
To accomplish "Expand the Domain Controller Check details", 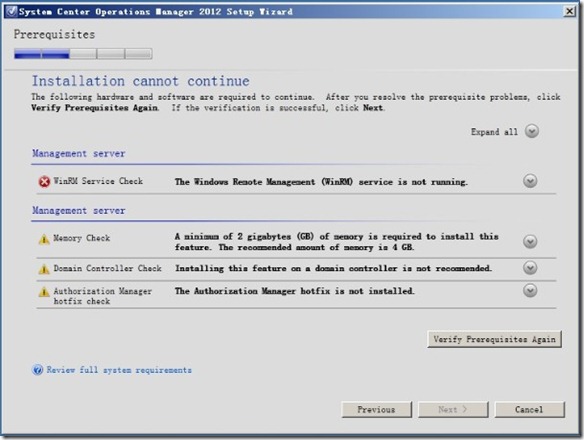I will 530,268.
